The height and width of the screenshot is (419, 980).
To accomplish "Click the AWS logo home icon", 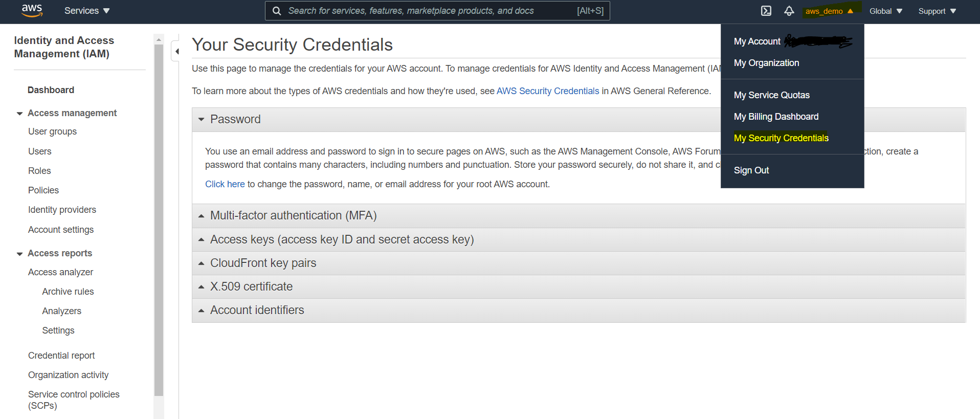I will [x=32, y=11].
